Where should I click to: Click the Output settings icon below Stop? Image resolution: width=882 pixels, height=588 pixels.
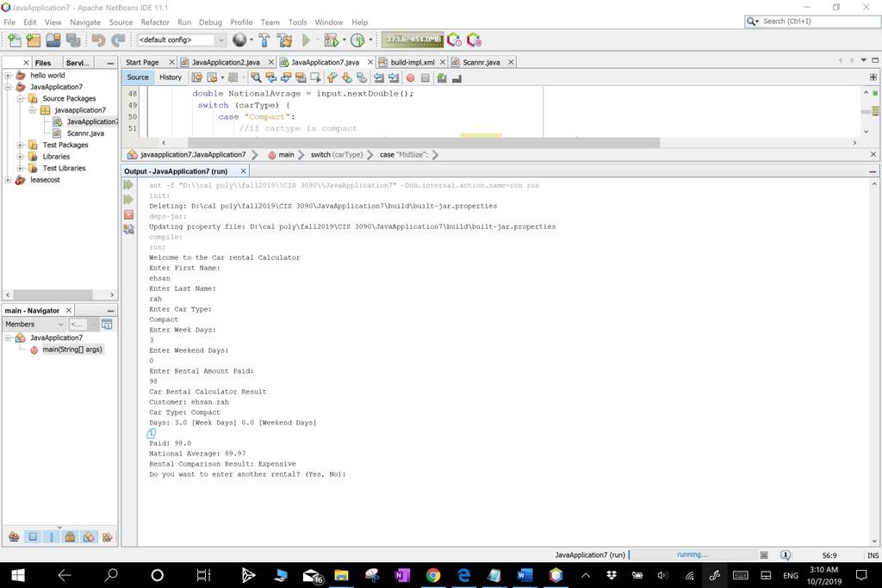click(129, 229)
